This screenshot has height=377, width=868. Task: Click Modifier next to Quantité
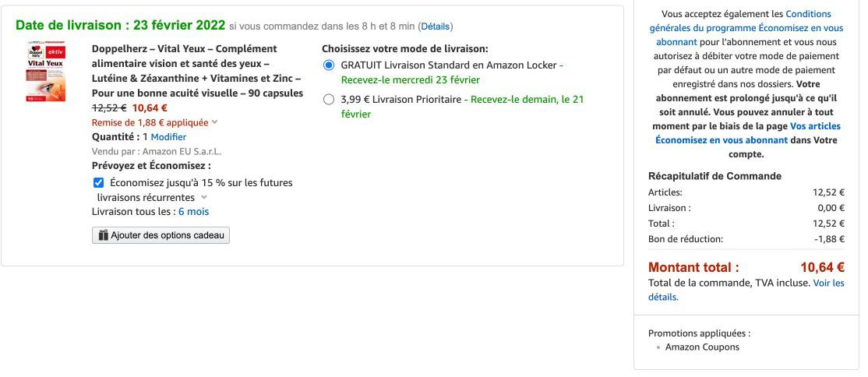click(x=168, y=137)
